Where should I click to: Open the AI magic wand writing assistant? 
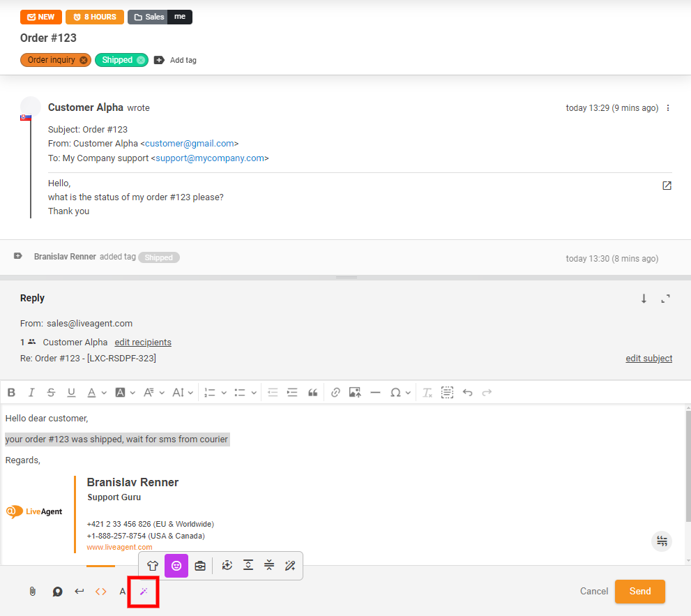click(x=143, y=591)
